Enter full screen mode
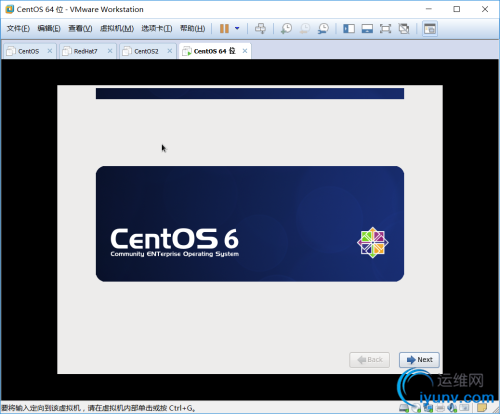The height and width of the screenshot is (414, 500). (385, 29)
